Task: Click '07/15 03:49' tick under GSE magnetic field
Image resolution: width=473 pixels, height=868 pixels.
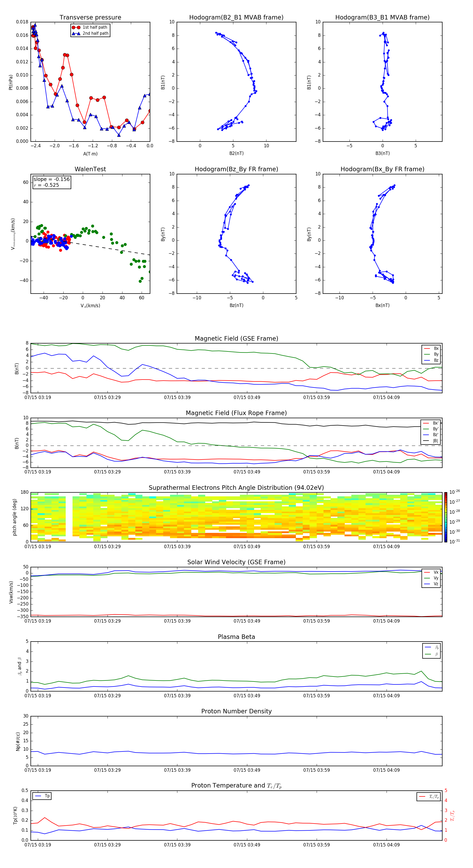Action: point(247,398)
